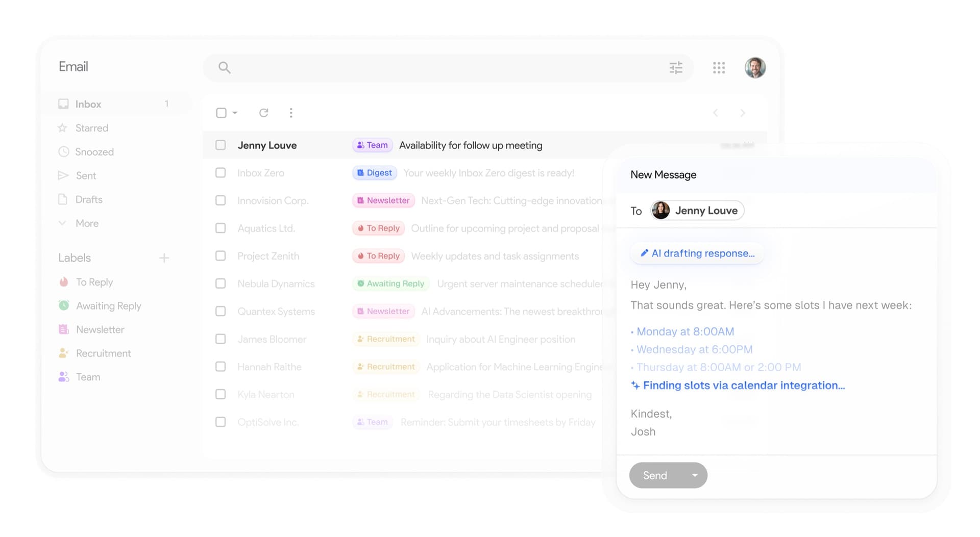Check the Nebula Dynamics email checkbox
This screenshot has width=980, height=537.
220,284
